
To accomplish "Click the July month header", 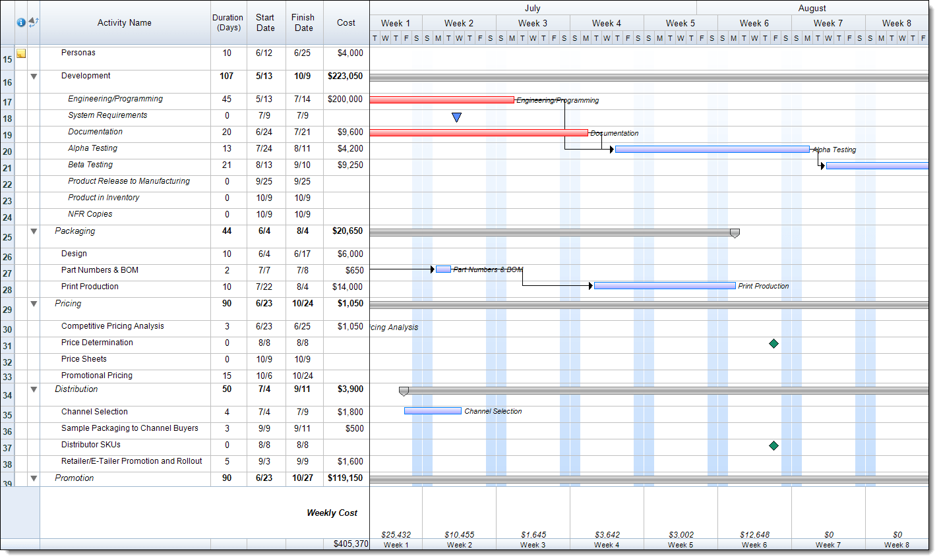I will point(533,8).
